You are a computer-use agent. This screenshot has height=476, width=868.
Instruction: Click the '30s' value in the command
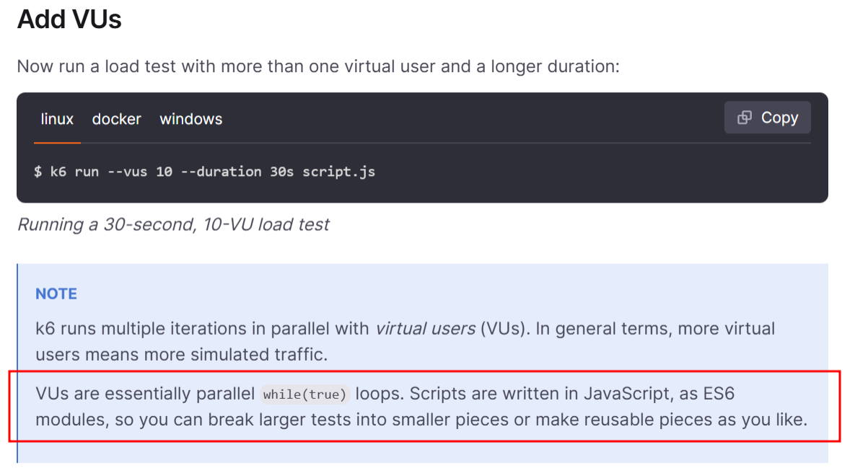pos(281,172)
